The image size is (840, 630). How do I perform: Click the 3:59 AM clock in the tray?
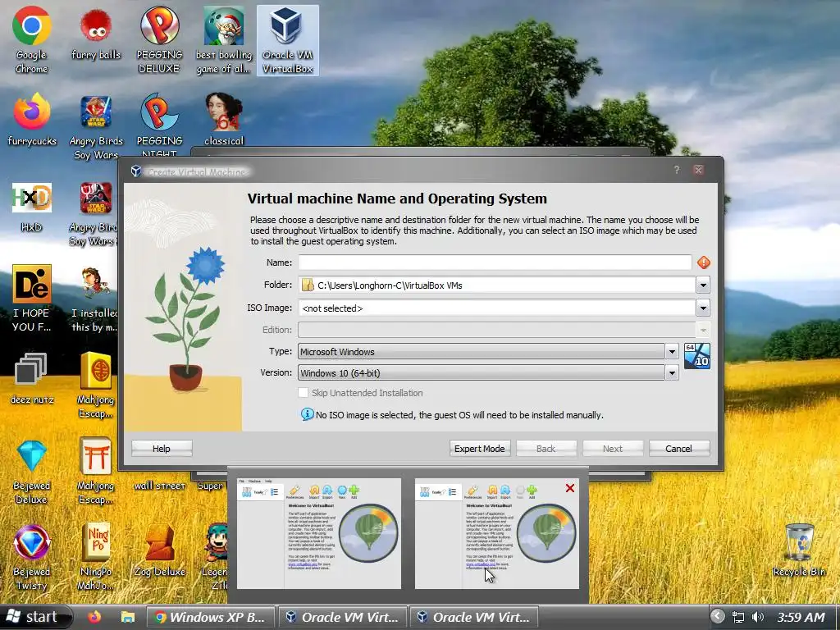(801, 617)
